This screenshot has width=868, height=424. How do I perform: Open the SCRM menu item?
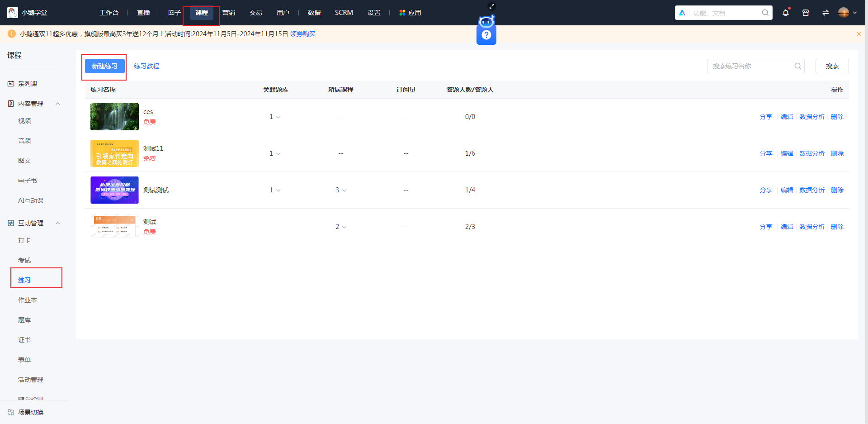(x=344, y=13)
